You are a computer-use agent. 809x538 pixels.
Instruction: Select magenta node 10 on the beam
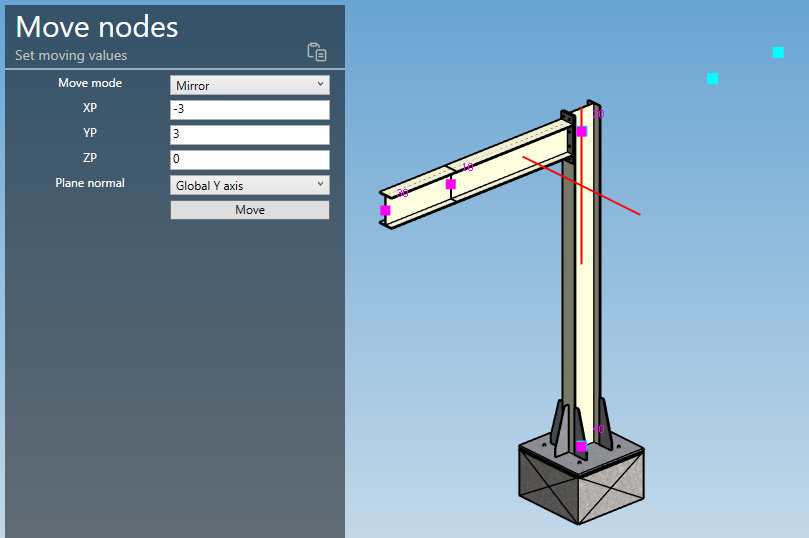click(450, 184)
